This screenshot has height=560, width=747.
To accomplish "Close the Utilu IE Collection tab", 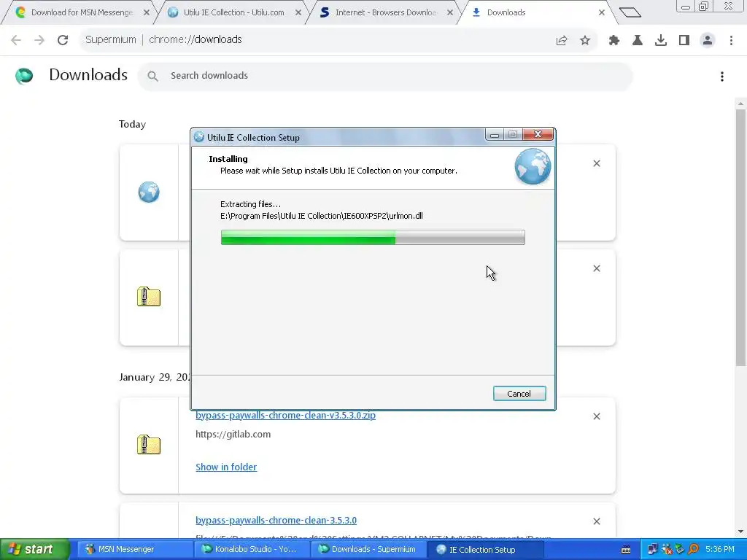I will (298, 12).
